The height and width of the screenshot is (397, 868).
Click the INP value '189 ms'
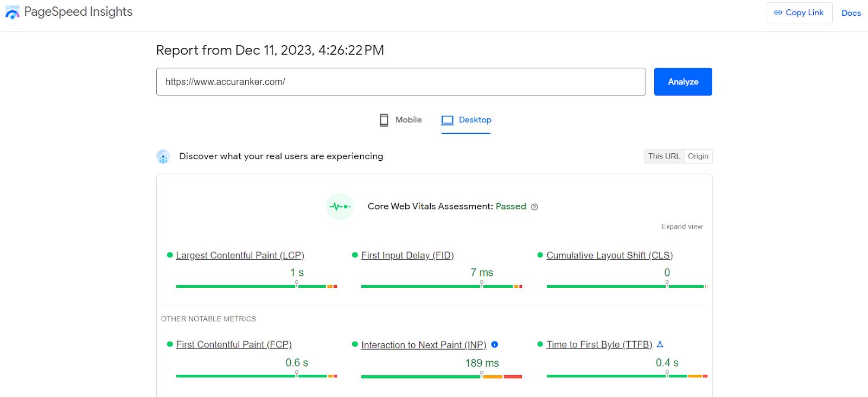point(482,363)
